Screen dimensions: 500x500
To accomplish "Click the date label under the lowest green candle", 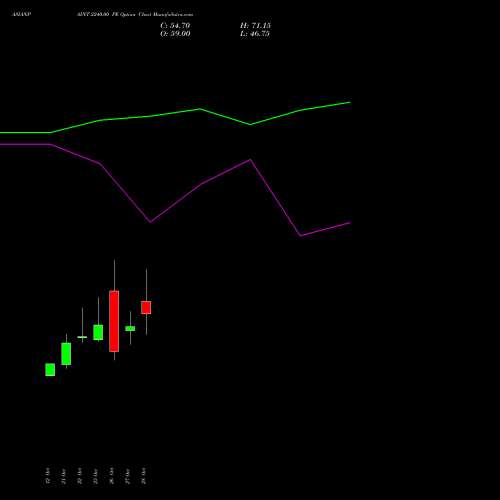I will pyautogui.click(x=47, y=476).
